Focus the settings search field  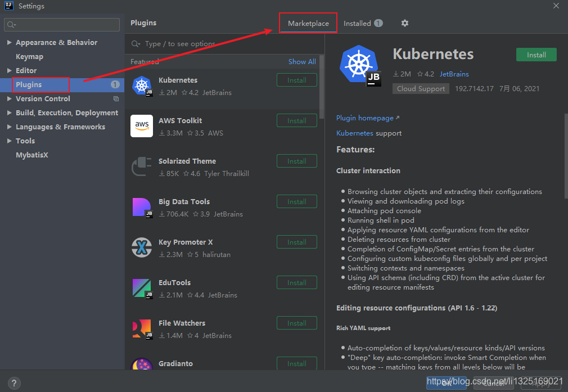point(62,25)
